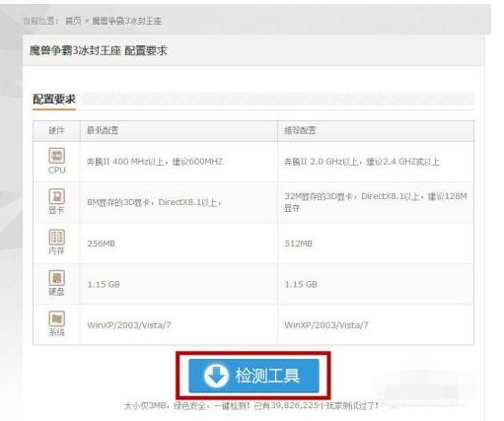Select the 配置要求 section tab
504x421 pixels.
click(54, 99)
